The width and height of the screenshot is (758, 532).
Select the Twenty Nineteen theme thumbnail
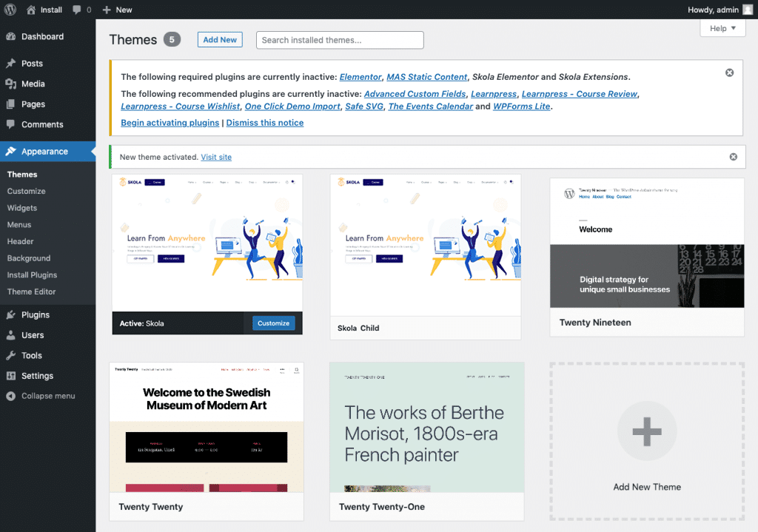point(647,243)
